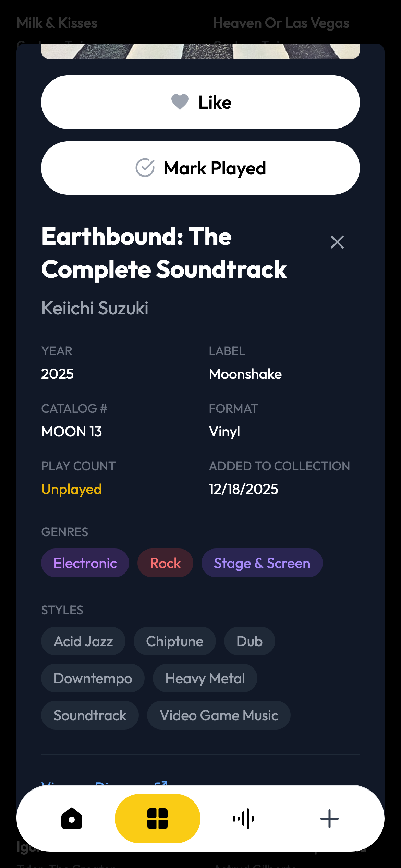Tap the plus add icon
Viewport: 401px width, 868px height.
[329, 819]
